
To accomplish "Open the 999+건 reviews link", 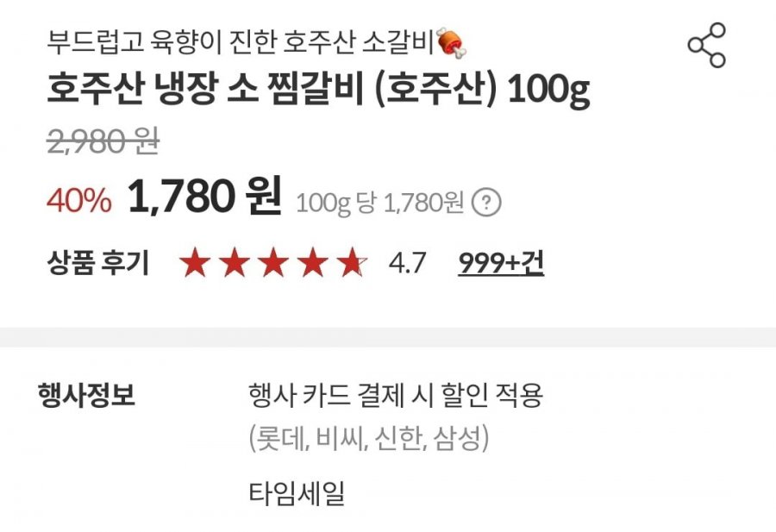I will click(x=501, y=263).
